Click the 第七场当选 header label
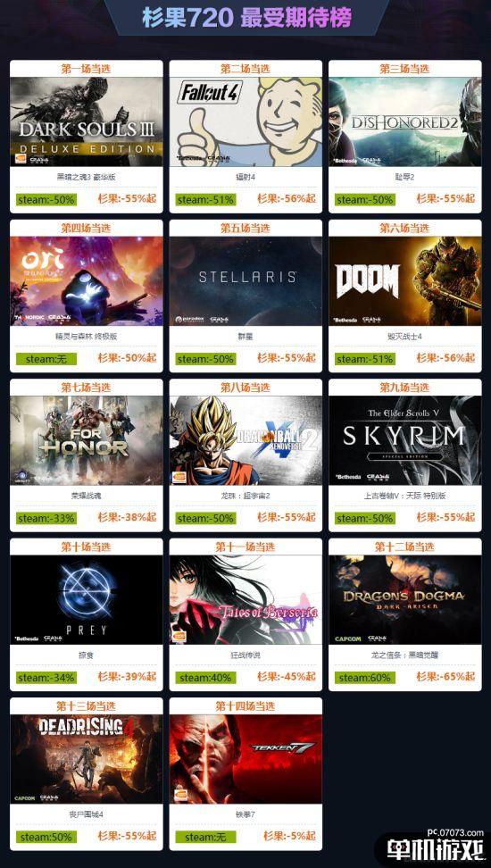Viewport: 491px width, 868px height. 86,388
